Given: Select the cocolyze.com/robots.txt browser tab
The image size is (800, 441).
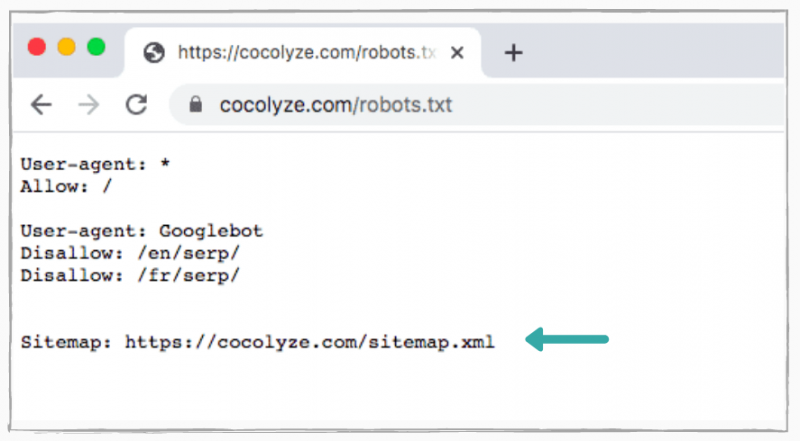Looking at the screenshot, I should coord(303,53).
